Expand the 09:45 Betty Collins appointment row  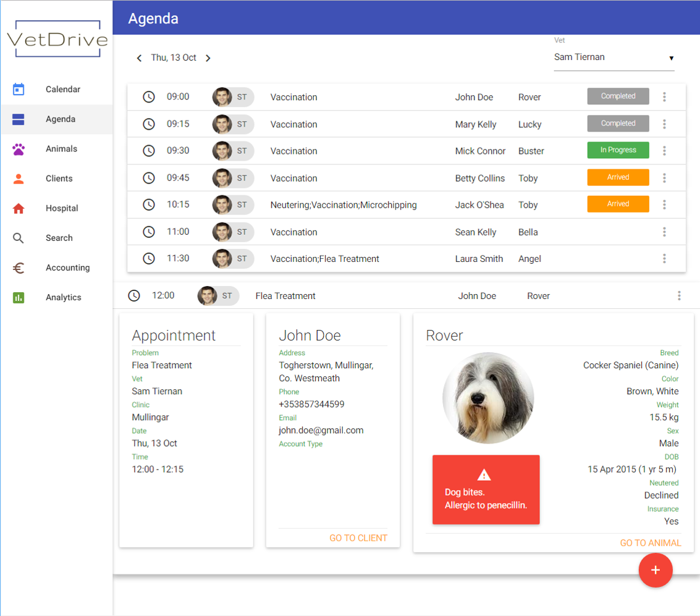(407, 178)
